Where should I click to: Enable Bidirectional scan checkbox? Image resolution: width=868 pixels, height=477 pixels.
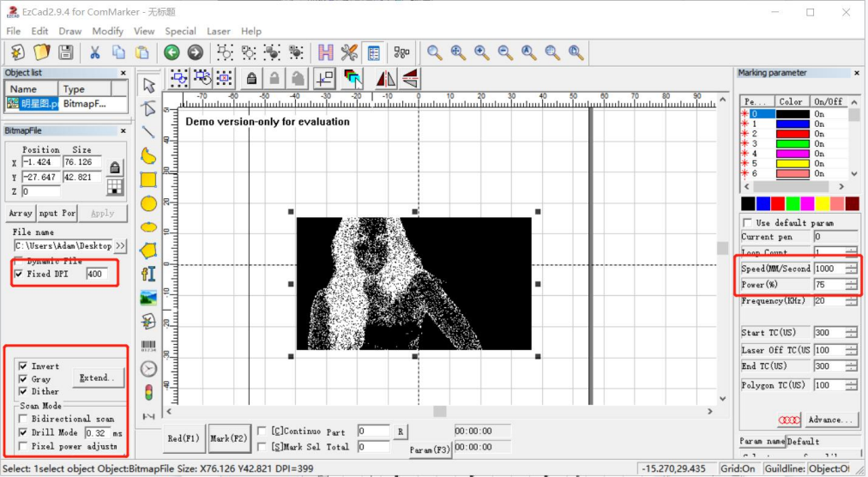[x=23, y=419]
